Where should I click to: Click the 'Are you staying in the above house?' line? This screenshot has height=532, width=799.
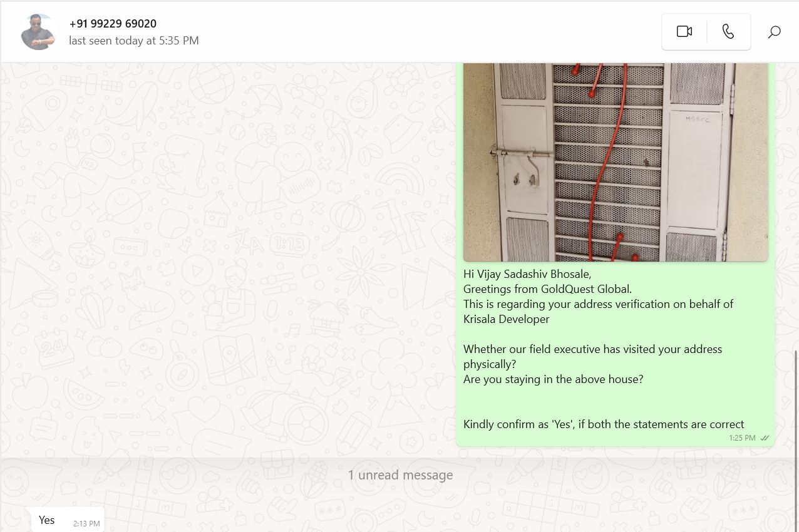[x=554, y=379]
